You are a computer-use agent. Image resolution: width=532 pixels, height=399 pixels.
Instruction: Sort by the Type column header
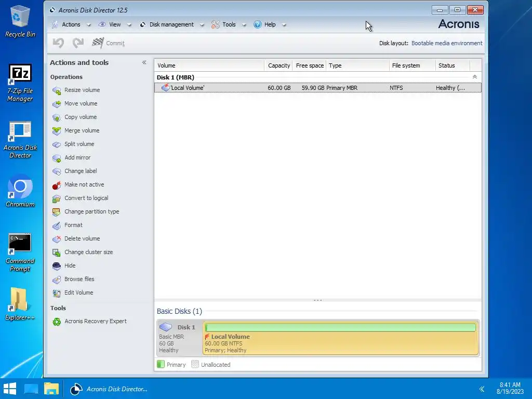[357, 65]
